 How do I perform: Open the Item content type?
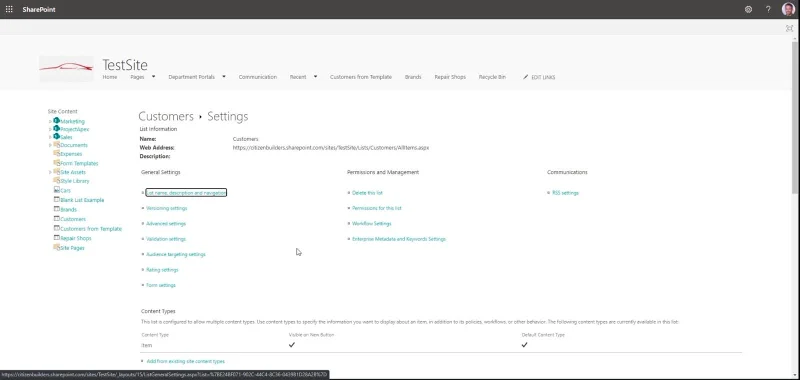(146, 345)
